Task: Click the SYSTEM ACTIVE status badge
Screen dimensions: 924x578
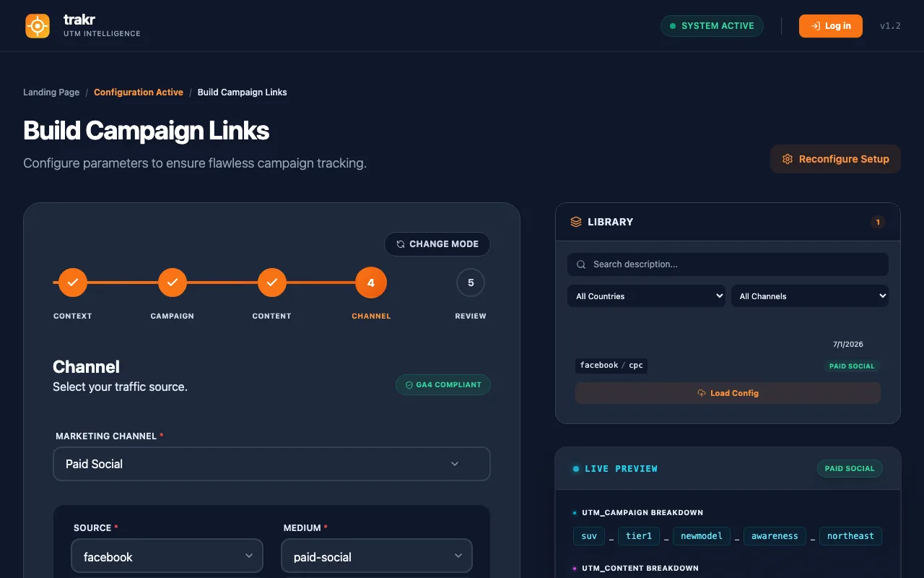Action: click(712, 26)
